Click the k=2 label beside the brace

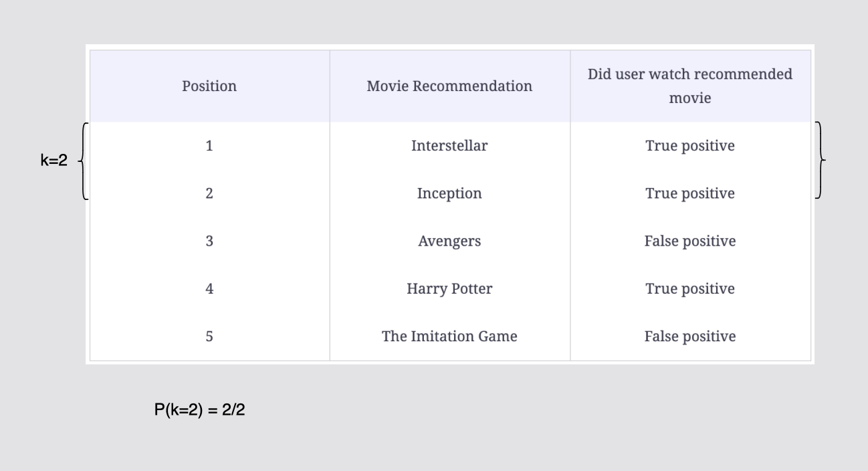click(54, 161)
